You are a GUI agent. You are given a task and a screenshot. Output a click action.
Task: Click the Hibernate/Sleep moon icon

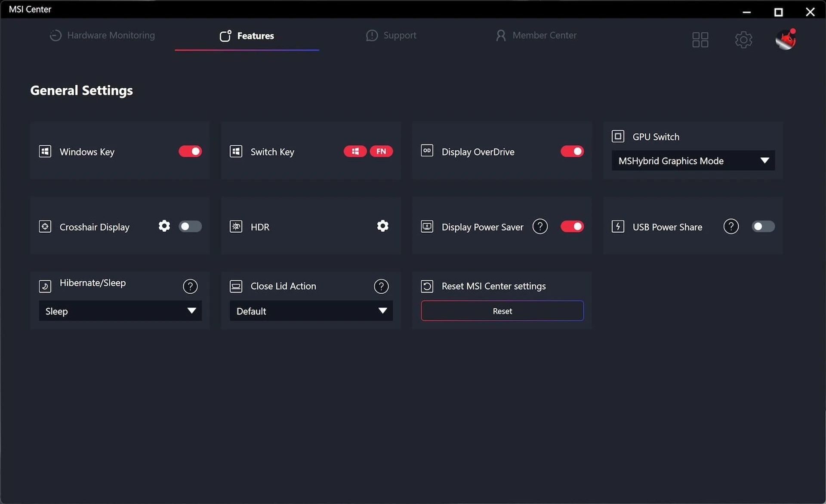[x=45, y=286]
